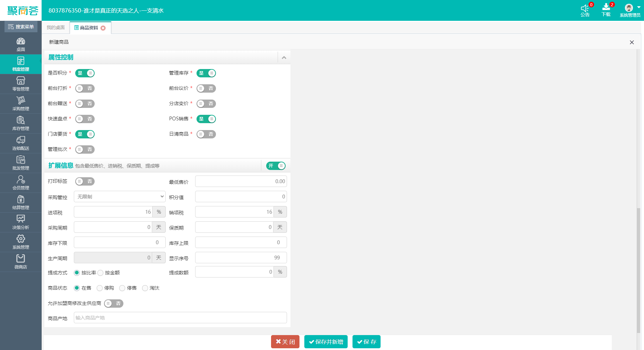Enable 管理批次 switch

(85, 150)
